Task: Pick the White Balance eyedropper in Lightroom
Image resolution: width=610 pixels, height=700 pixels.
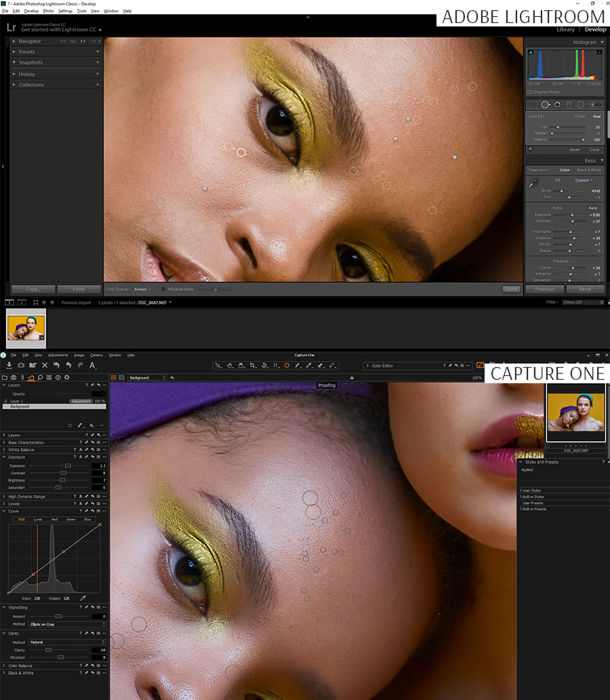Action: pos(533,182)
